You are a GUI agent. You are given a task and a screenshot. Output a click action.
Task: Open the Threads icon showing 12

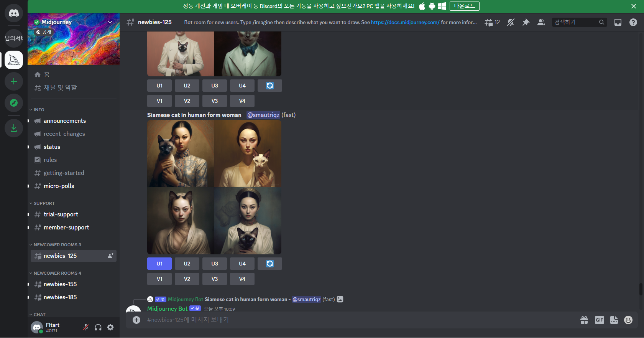tap(492, 22)
